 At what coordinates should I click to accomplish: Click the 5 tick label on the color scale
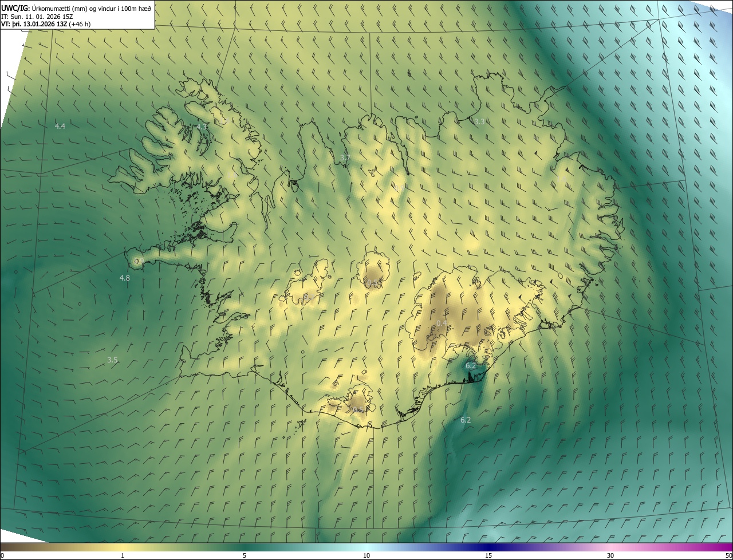coord(245,555)
